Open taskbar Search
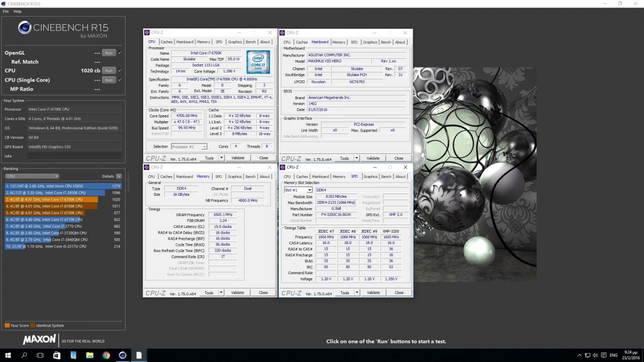 [x=24, y=355]
